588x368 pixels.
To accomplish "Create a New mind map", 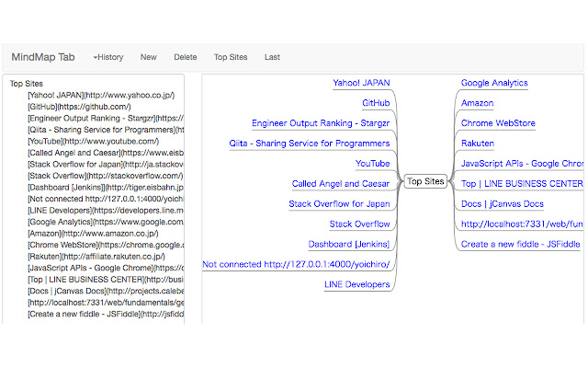I will pyautogui.click(x=149, y=57).
